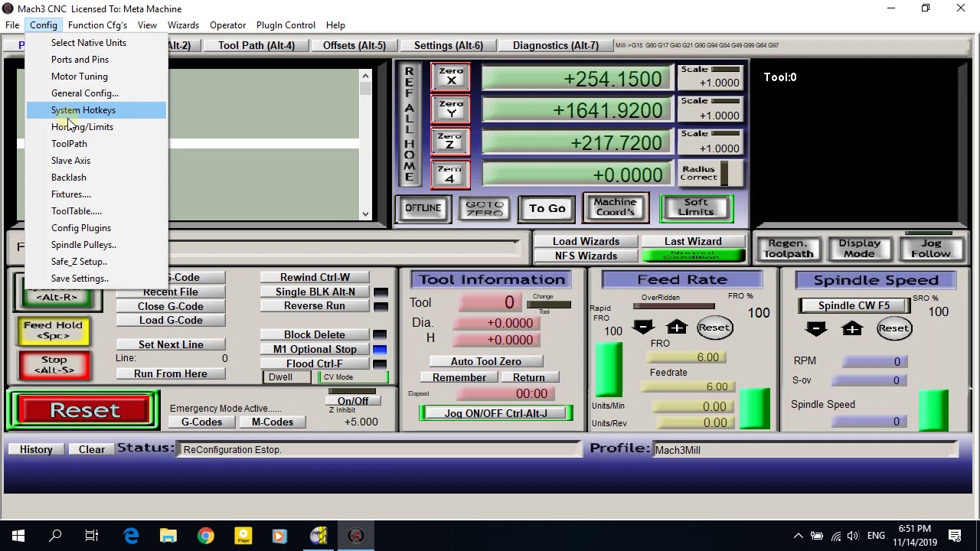Decrease feed rate override with minus arrow

click(643, 328)
